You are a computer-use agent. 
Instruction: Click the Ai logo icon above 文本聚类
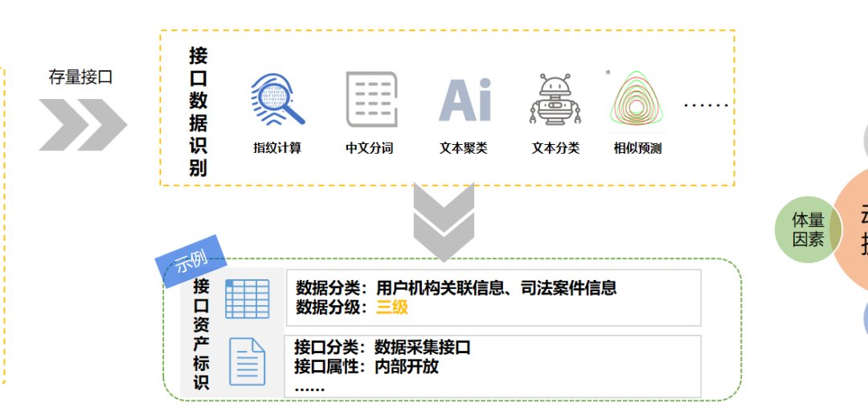[465, 100]
